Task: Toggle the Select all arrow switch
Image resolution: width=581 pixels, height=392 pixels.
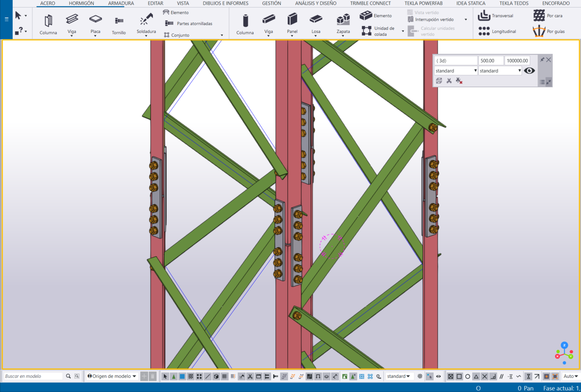Action: click(165, 376)
